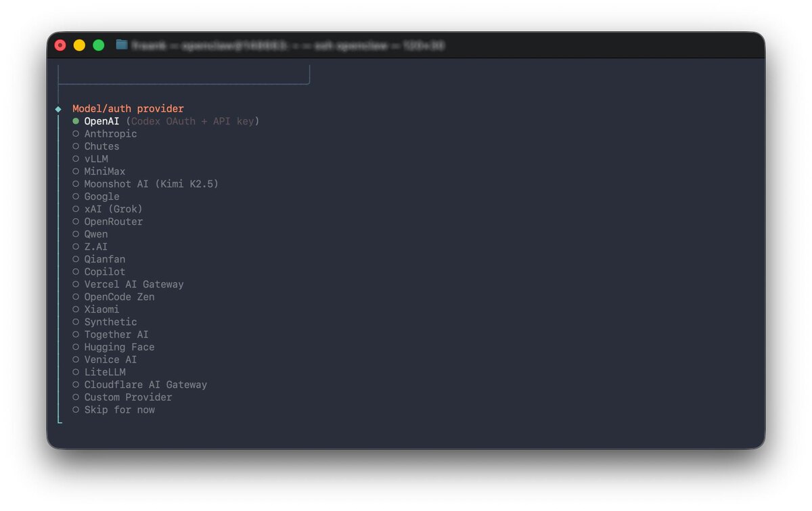Image resolution: width=812 pixels, height=511 pixels.
Task: Choose the Skip for now option
Action: pyautogui.click(x=114, y=409)
